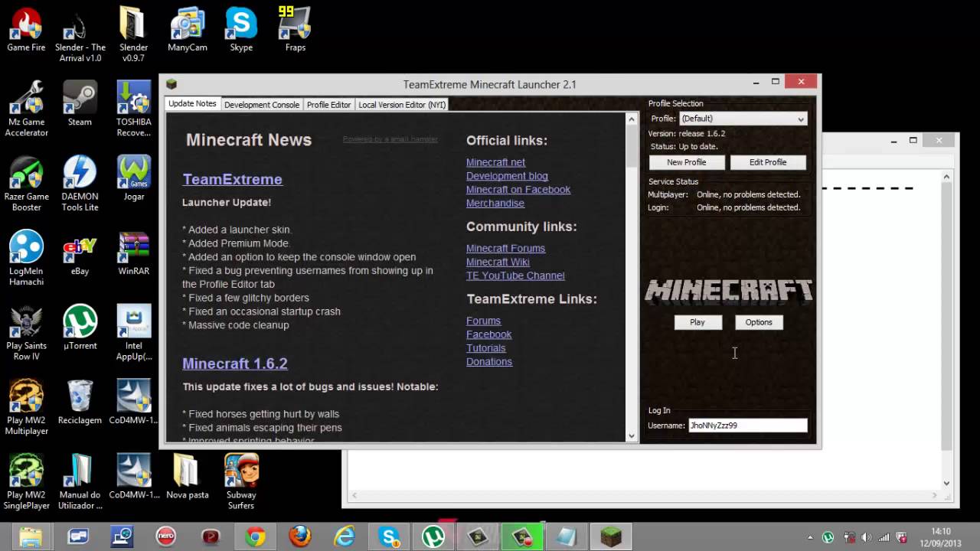Open Google Chrome in the taskbar

click(x=255, y=536)
